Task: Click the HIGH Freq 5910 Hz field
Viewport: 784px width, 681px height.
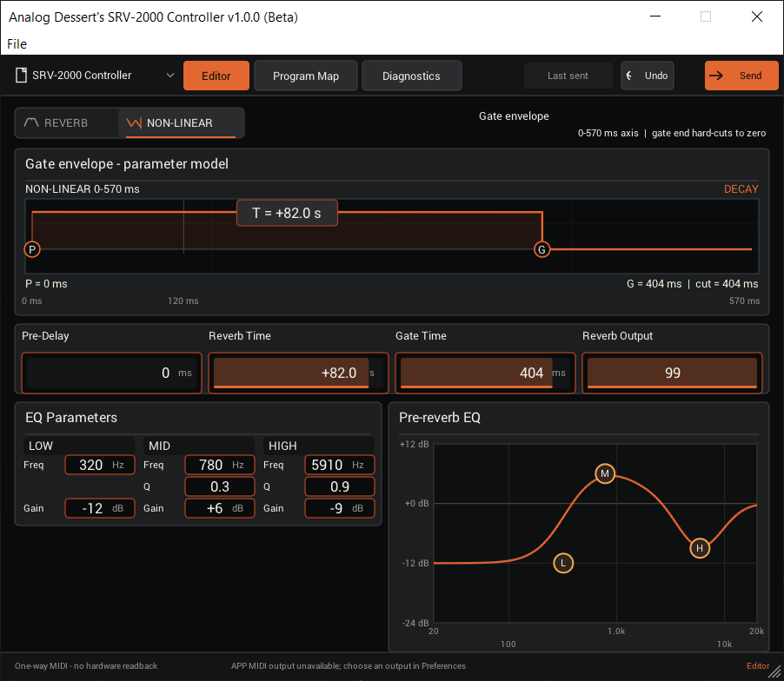Action: point(340,465)
